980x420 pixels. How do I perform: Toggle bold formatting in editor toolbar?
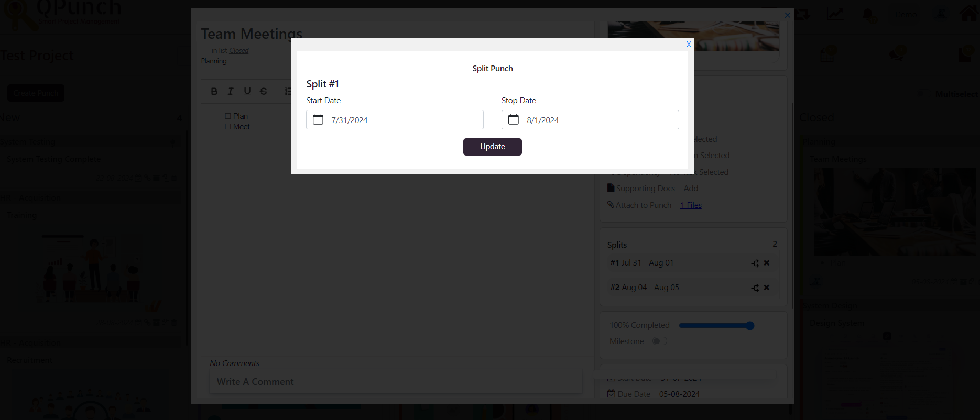click(x=214, y=91)
